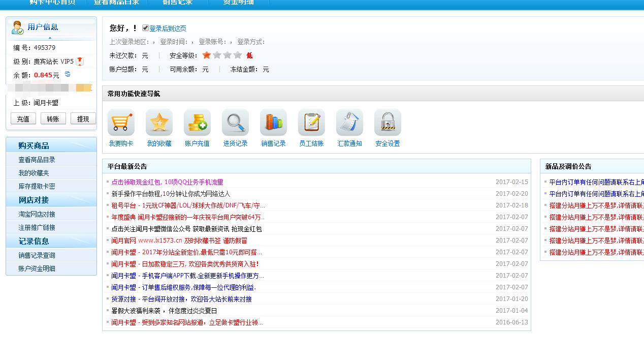The image size is (644, 358).
Task: Collapse the user info panel with the arrow
Action: point(50,38)
